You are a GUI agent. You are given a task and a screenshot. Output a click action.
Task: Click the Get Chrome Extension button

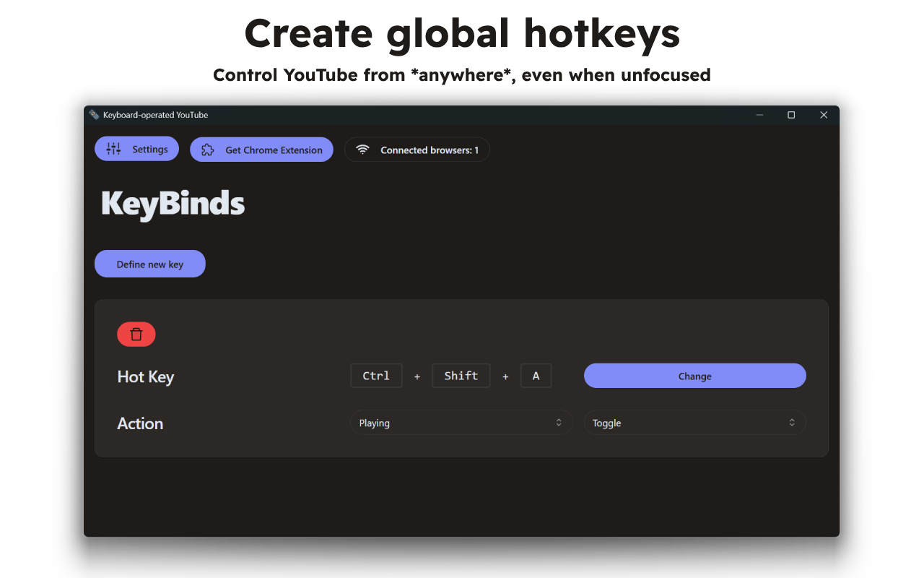[x=261, y=150]
